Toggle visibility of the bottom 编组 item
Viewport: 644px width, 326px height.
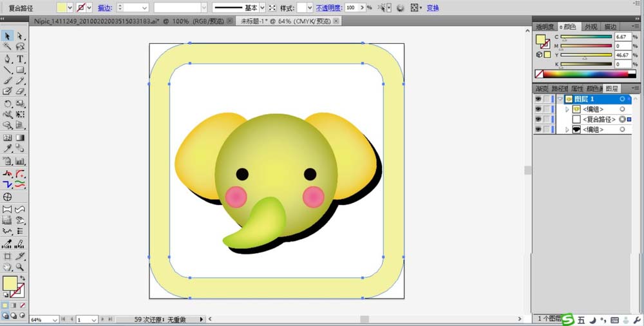pyautogui.click(x=538, y=129)
